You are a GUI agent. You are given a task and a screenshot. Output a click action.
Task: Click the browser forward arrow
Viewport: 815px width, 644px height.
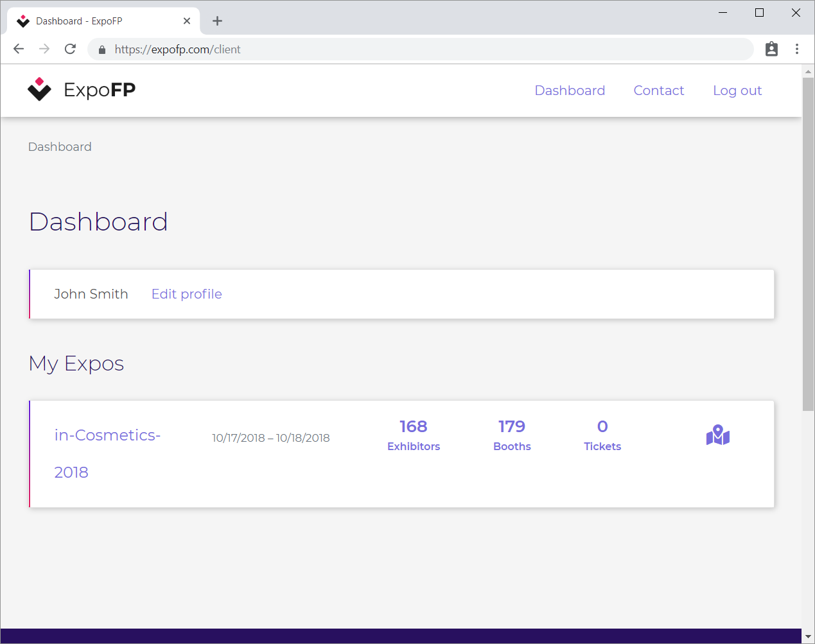[x=44, y=49]
